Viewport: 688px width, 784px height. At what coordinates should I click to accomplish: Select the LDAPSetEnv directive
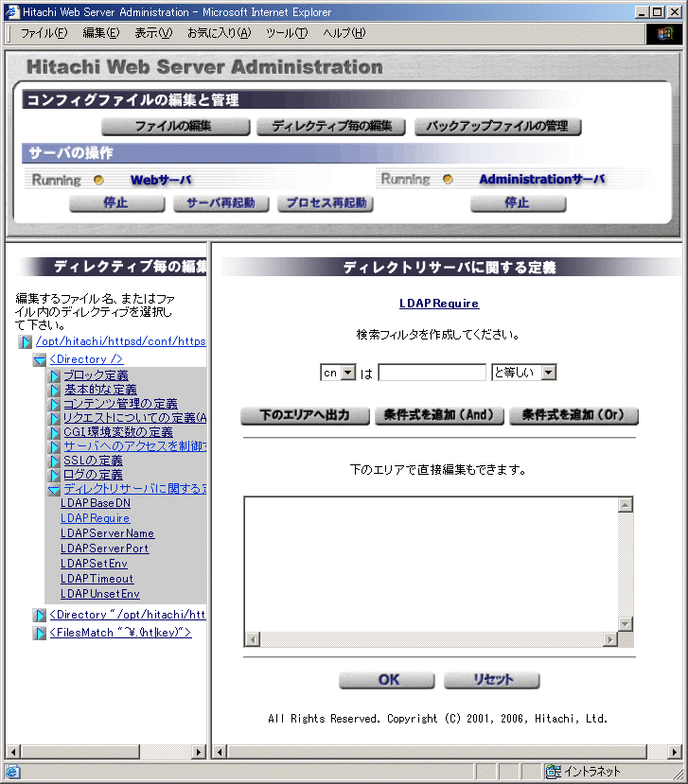(94, 563)
